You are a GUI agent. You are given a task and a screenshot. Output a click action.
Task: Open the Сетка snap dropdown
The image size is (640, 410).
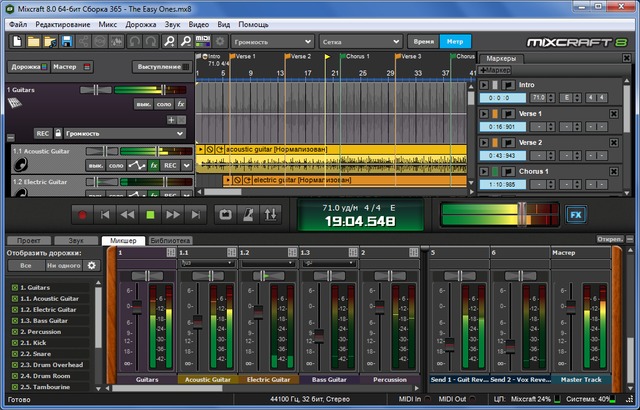coord(358,42)
